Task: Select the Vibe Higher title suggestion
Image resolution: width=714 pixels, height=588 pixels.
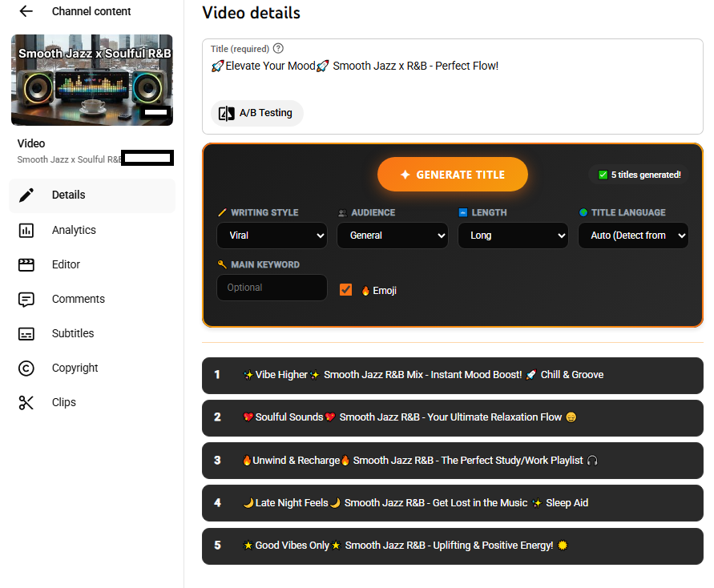Action: point(452,375)
